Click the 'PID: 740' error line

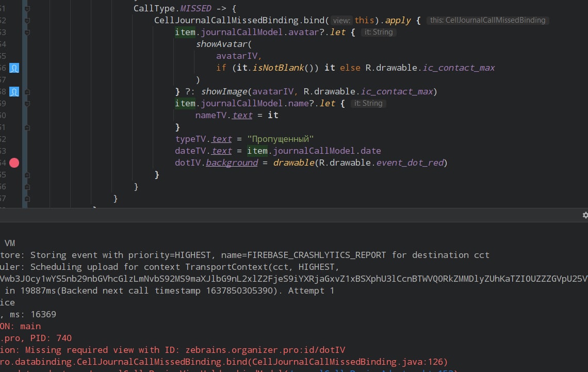pyautogui.click(x=51, y=338)
